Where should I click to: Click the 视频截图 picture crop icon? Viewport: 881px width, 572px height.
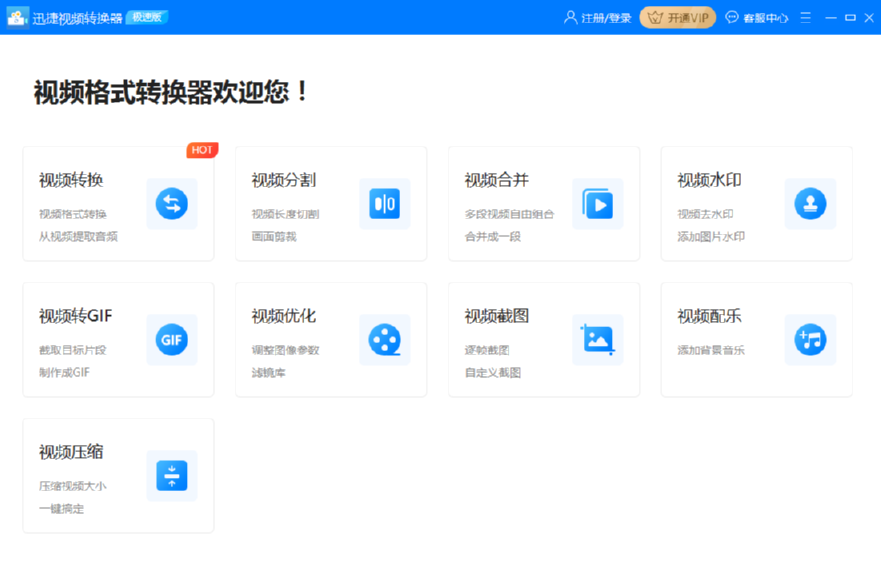(x=597, y=339)
